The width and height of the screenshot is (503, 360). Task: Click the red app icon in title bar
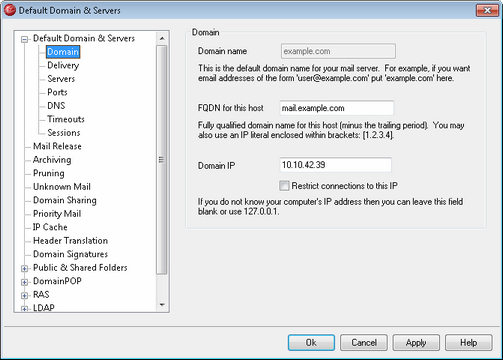pos(10,10)
